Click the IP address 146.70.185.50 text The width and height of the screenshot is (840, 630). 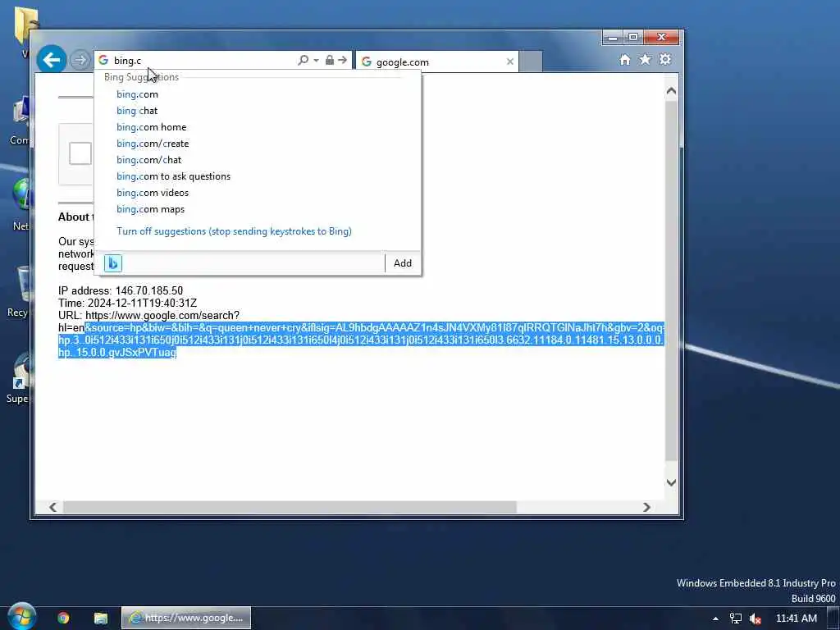click(x=121, y=291)
